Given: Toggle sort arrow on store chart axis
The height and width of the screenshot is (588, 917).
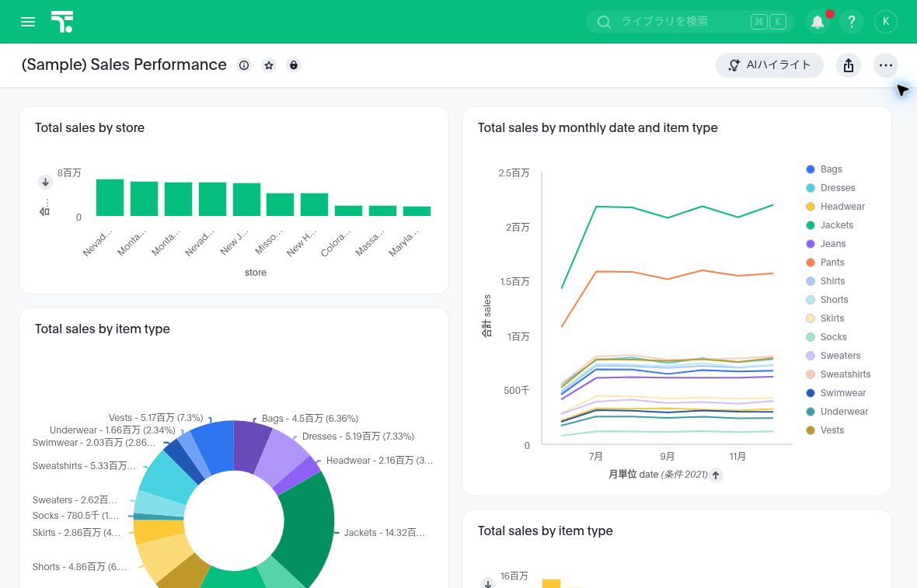Looking at the screenshot, I should pos(45,183).
